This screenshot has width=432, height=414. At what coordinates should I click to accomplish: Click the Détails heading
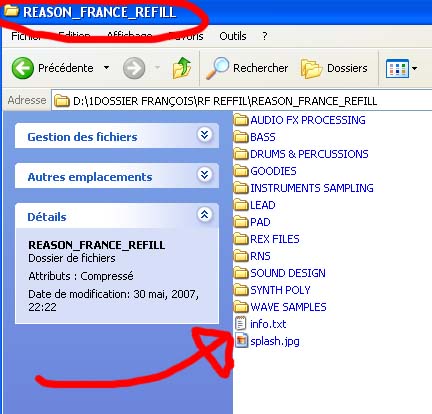pyautogui.click(x=47, y=217)
